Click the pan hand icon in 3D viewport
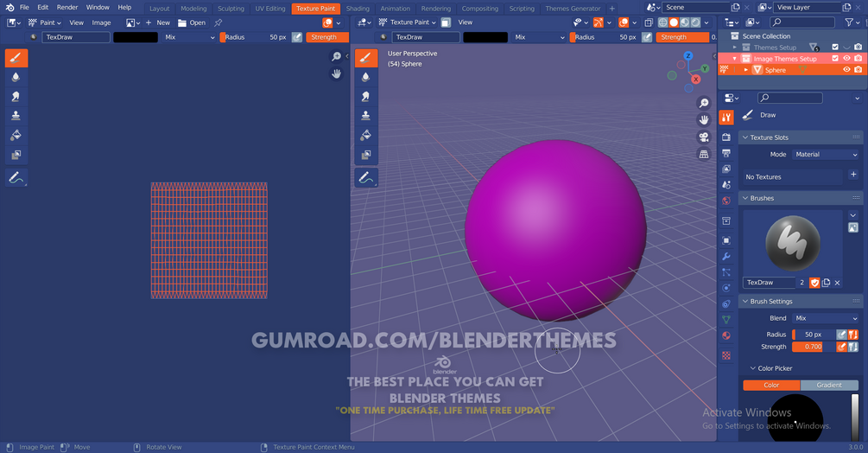The width and height of the screenshot is (868, 453). (704, 120)
